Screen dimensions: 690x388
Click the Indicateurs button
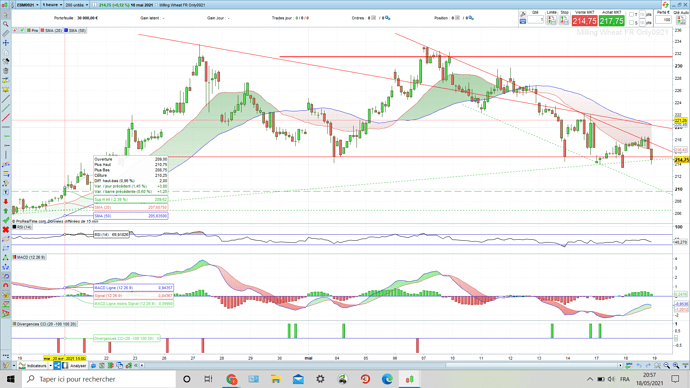pos(33,366)
